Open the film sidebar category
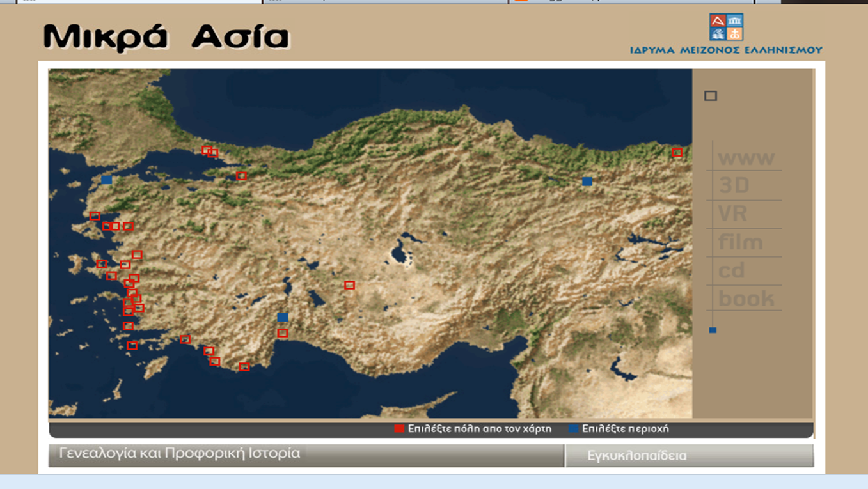This screenshot has width=868, height=489. point(741,242)
